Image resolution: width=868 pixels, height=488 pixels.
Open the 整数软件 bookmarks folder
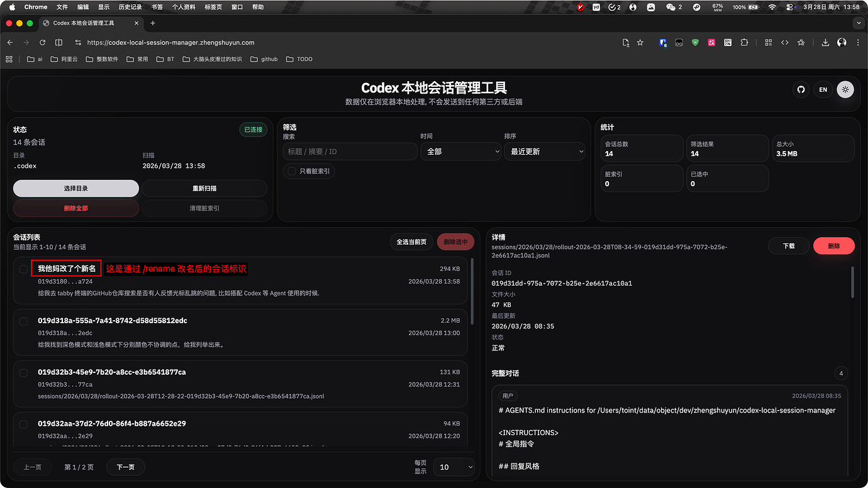101,59
